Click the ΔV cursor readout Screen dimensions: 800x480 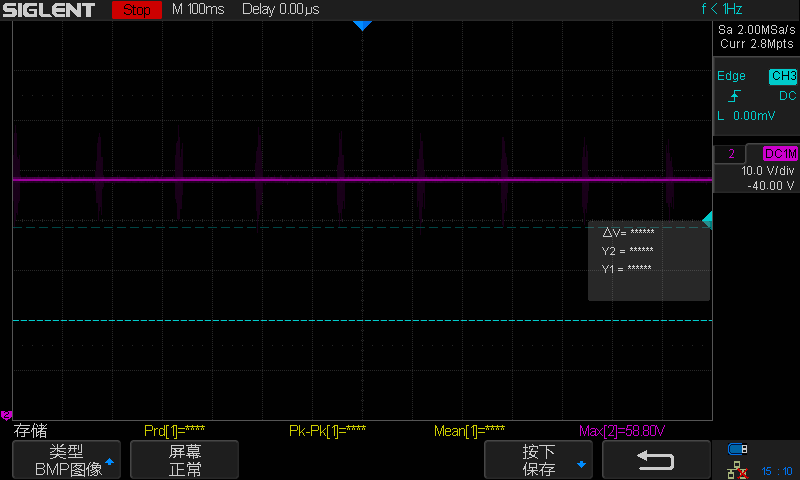tap(628, 233)
